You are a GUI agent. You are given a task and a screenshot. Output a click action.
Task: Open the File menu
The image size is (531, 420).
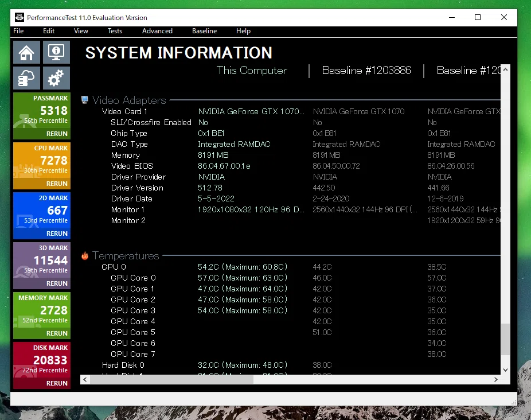pyautogui.click(x=18, y=31)
